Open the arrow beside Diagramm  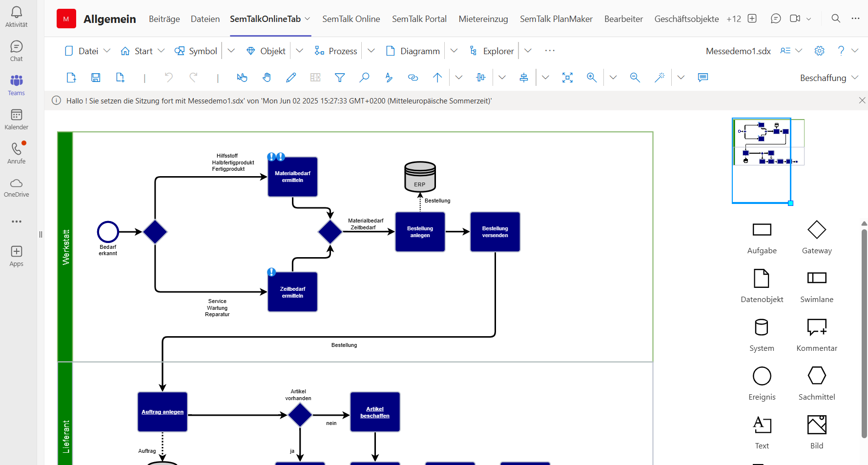(x=454, y=51)
